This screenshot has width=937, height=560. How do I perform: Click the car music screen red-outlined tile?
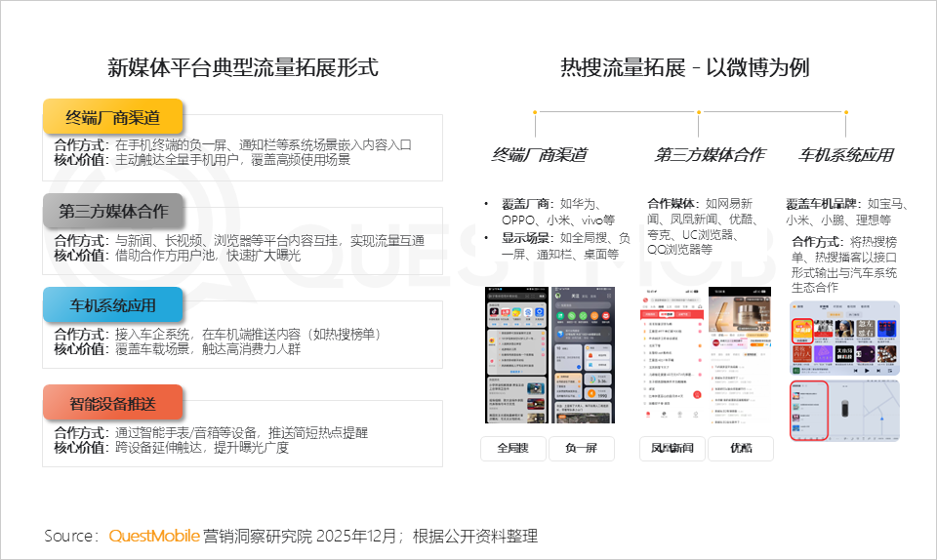tap(805, 339)
